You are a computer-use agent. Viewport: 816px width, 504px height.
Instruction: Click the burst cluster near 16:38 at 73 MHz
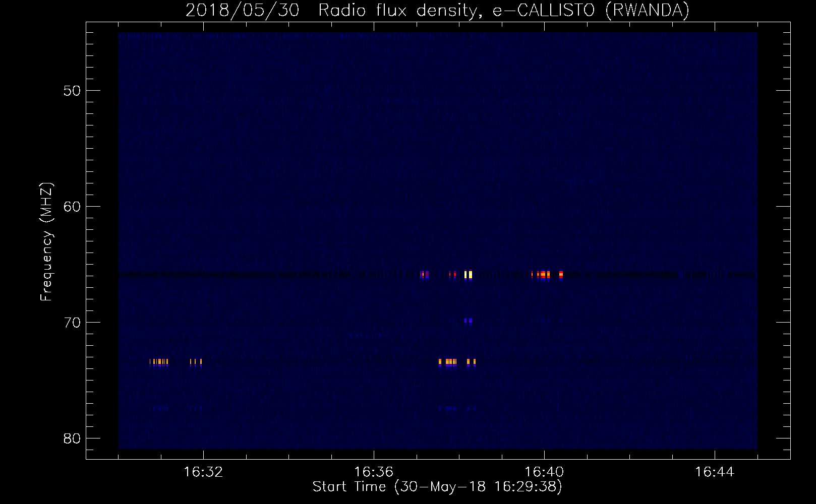[457, 362]
